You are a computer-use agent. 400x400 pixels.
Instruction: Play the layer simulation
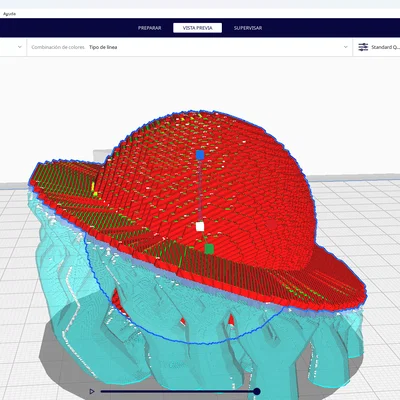tap(92, 391)
